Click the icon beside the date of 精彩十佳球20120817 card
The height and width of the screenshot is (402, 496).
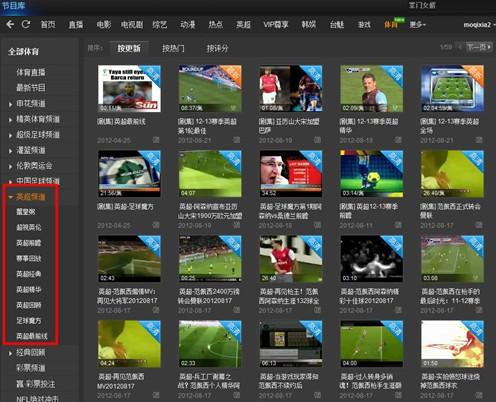(x=398, y=310)
